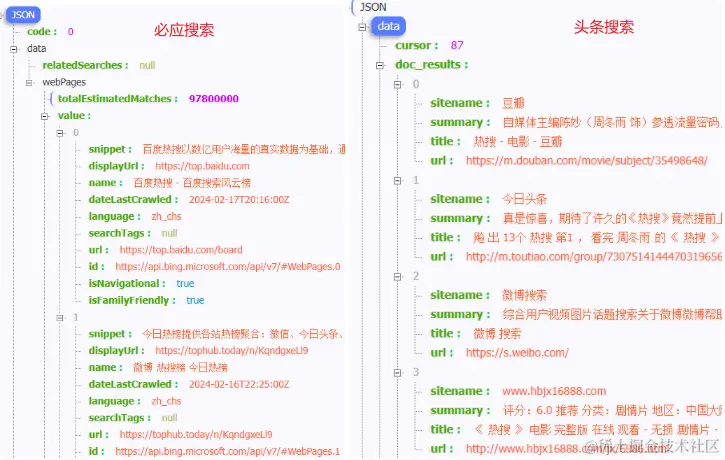Collapse the data node in Bing panel
The width and height of the screenshot is (725, 460).
(x=14, y=49)
